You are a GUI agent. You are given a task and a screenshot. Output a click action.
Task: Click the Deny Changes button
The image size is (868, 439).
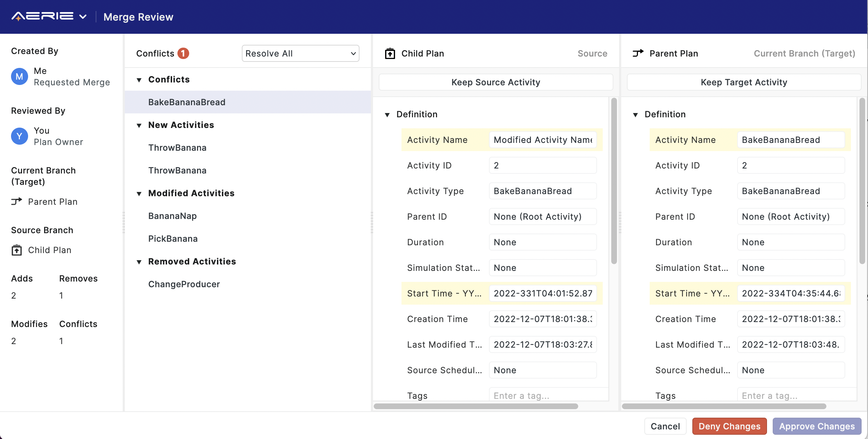729,426
